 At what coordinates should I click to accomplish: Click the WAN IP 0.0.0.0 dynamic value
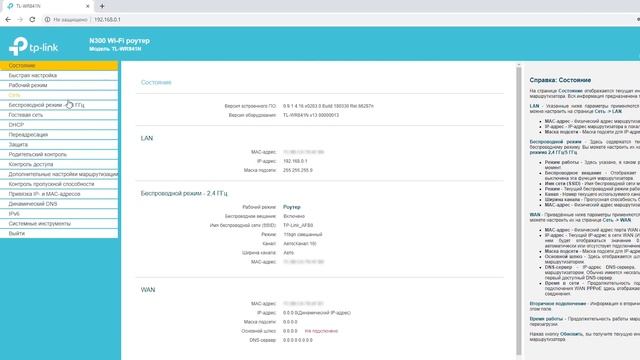pyautogui.click(x=317, y=313)
